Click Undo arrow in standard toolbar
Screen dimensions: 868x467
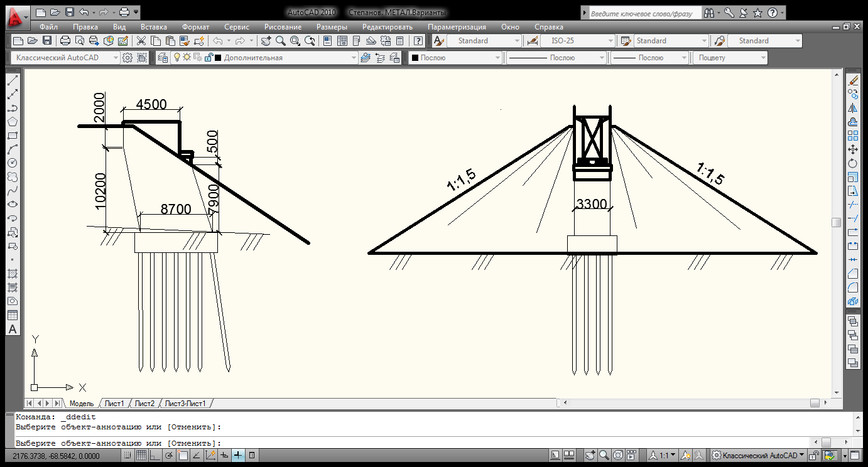tap(217, 41)
